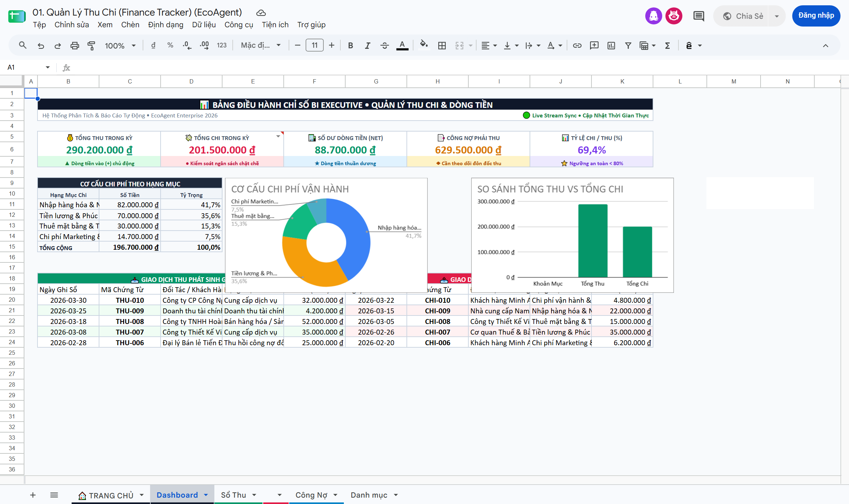Open functions sigma menu
Viewport: 849px width, 504px height.
pos(668,46)
